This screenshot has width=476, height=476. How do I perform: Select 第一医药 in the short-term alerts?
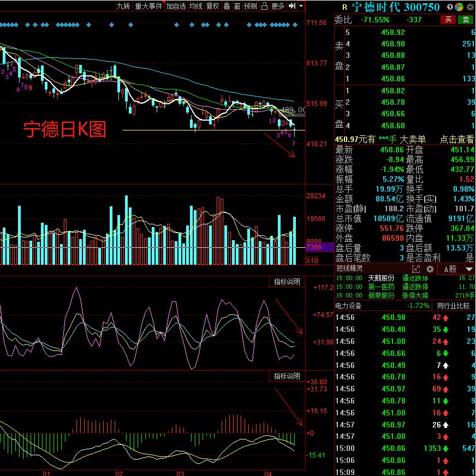point(381,287)
